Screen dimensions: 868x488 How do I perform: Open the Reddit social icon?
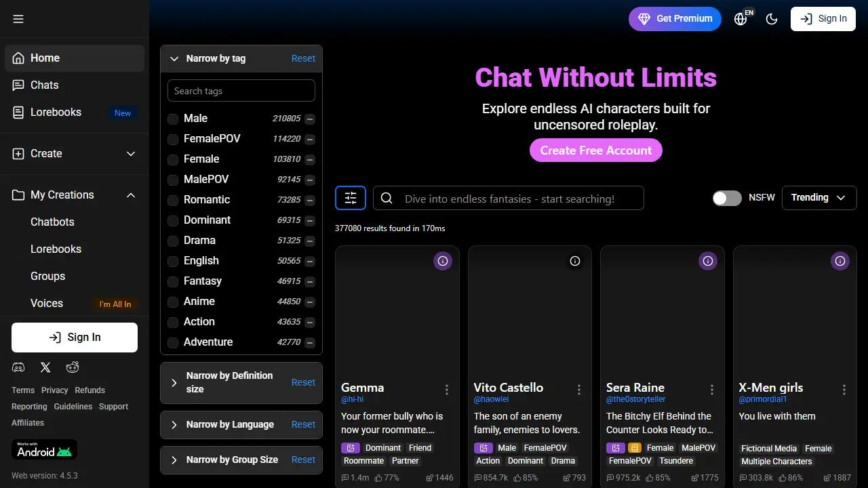coord(73,367)
